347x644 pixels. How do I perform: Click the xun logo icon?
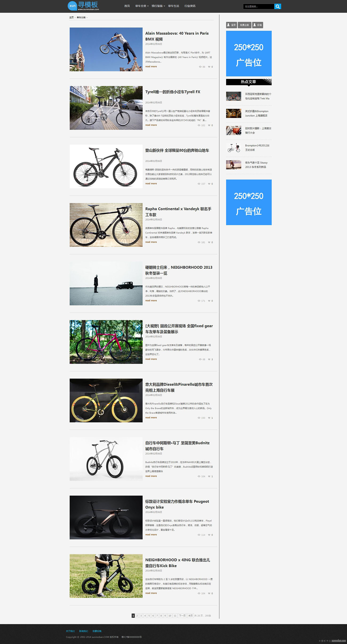click(x=72, y=6)
